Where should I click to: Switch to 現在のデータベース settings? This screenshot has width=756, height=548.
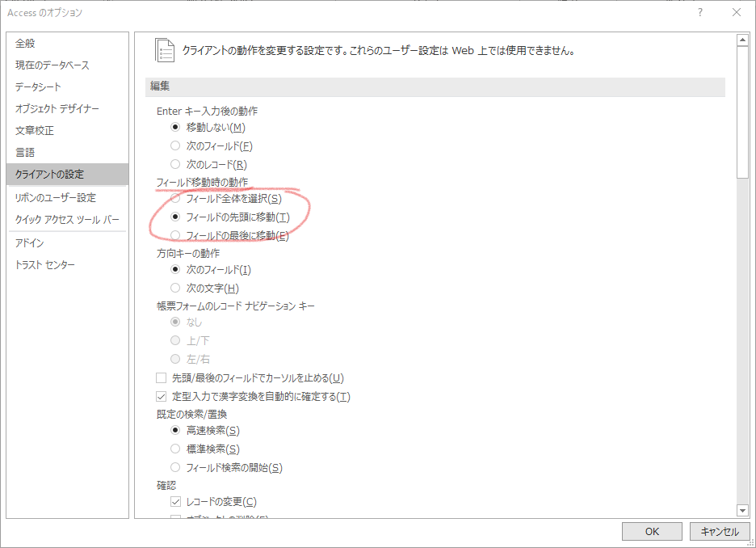[52, 65]
